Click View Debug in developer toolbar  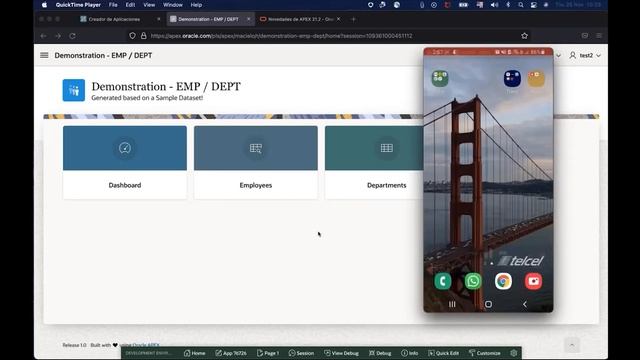[342, 353]
